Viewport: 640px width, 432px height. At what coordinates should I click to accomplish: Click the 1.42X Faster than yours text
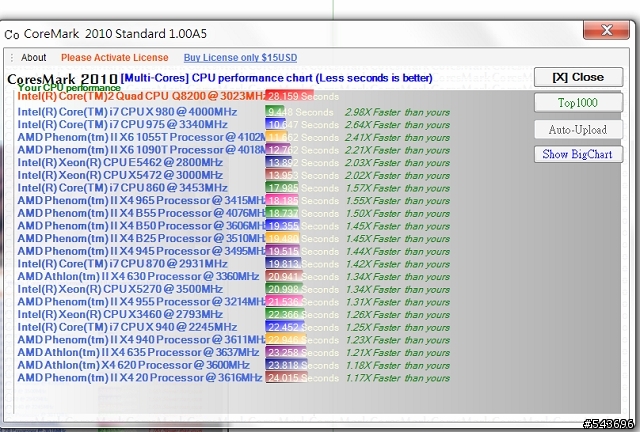click(398, 264)
